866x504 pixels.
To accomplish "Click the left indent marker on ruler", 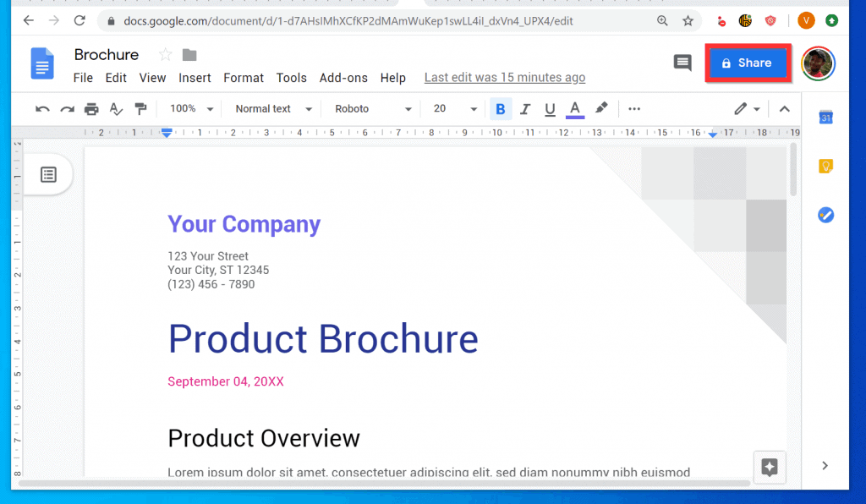I will coord(167,133).
